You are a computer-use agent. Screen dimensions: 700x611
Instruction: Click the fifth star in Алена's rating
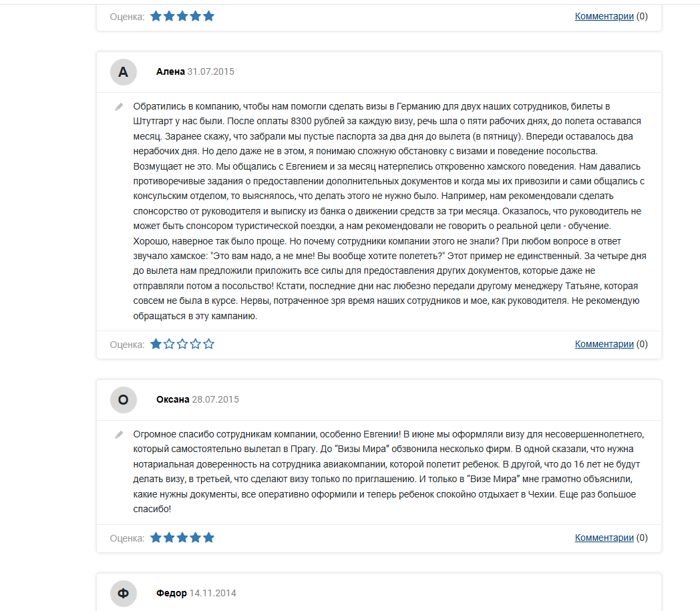click(209, 345)
